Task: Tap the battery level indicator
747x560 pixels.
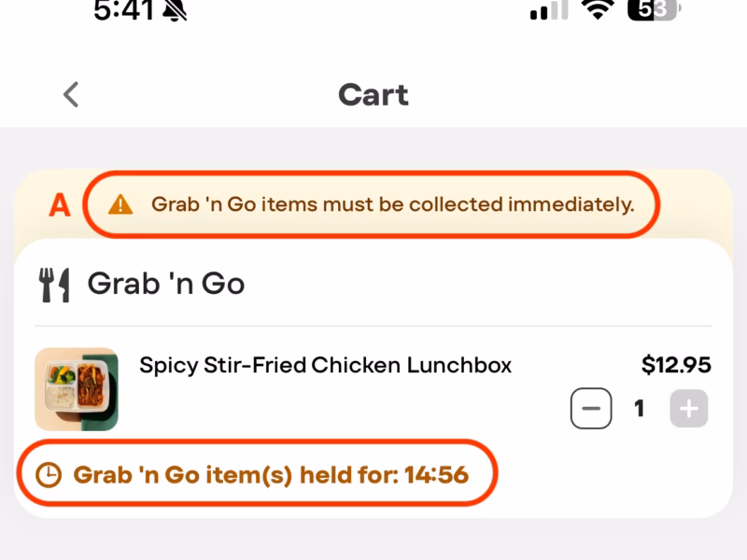Action: click(x=655, y=9)
